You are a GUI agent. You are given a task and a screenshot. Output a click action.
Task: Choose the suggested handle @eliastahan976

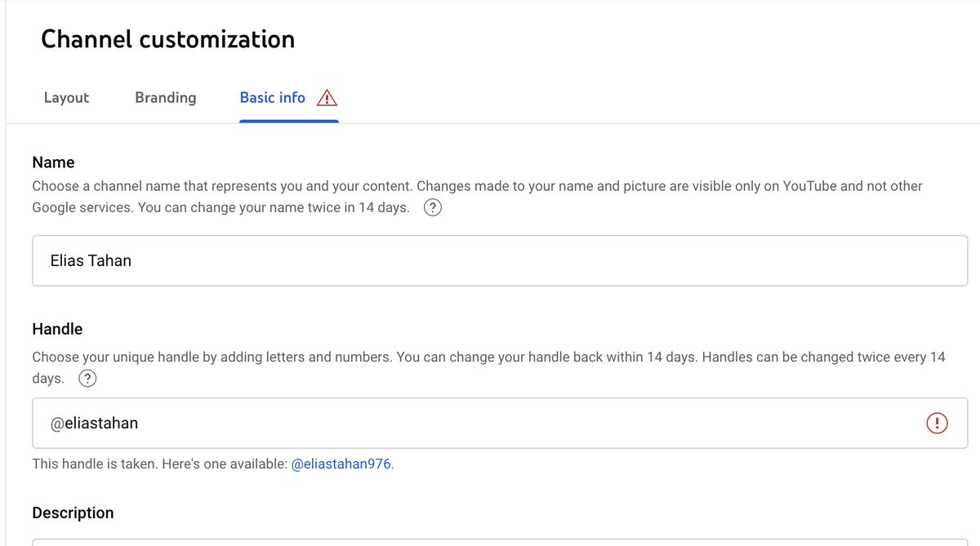341,464
